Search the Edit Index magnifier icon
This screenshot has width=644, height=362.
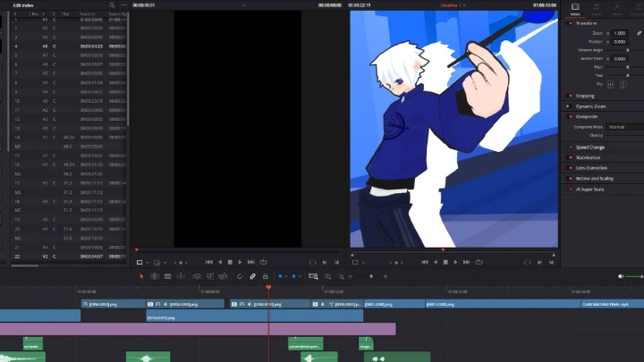(112, 5)
